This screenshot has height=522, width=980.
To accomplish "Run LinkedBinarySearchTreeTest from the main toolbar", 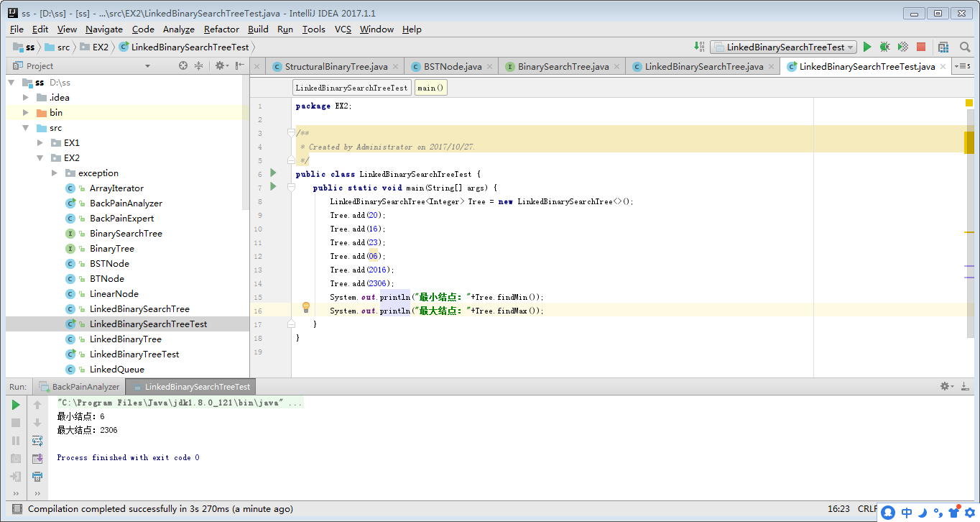I will (867, 47).
